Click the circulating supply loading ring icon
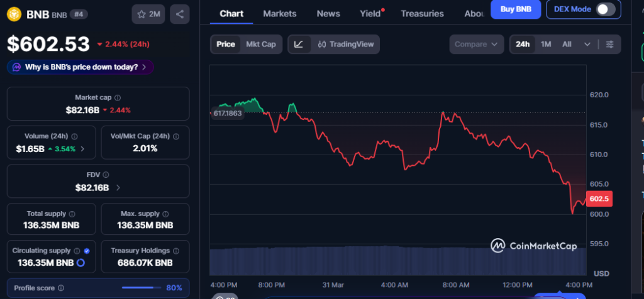The height and width of the screenshot is (299, 644). pos(80,263)
